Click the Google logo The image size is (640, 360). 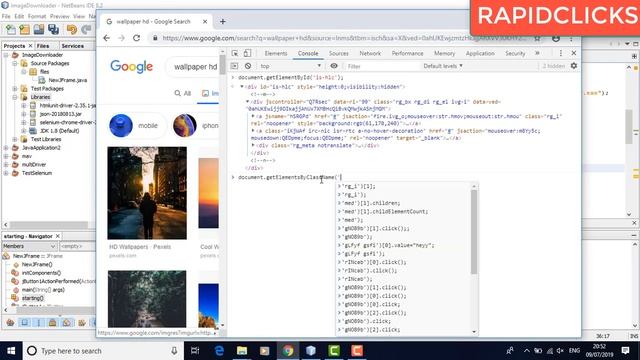131,67
